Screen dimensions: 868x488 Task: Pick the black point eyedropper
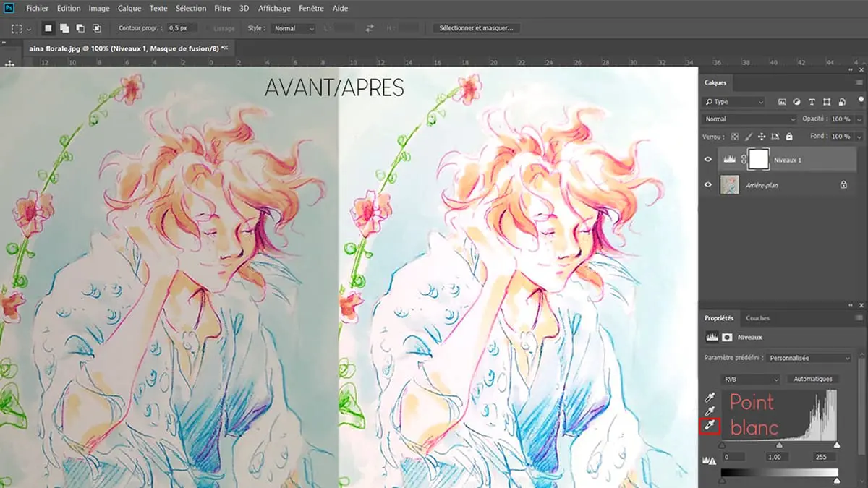pos(710,398)
